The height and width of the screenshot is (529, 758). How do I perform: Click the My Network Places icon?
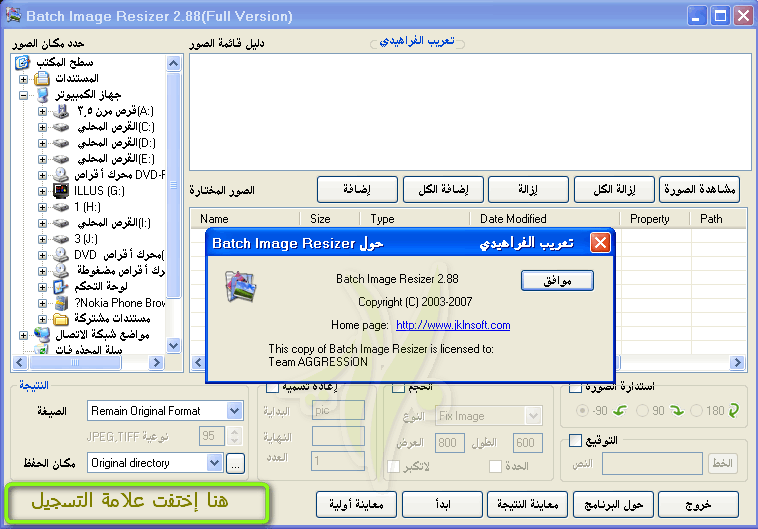click(42, 335)
